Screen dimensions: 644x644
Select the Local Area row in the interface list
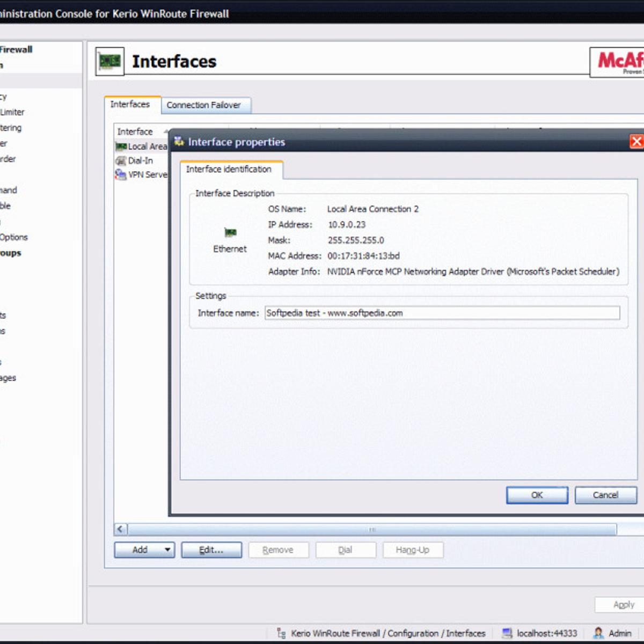click(x=141, y=147)
